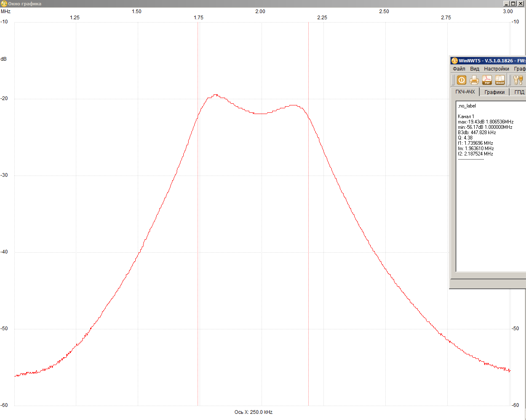Image resolution: width=526 pixels, height=420 pixels.
Task: Open the Вид menu
Action: coord(474,69)
